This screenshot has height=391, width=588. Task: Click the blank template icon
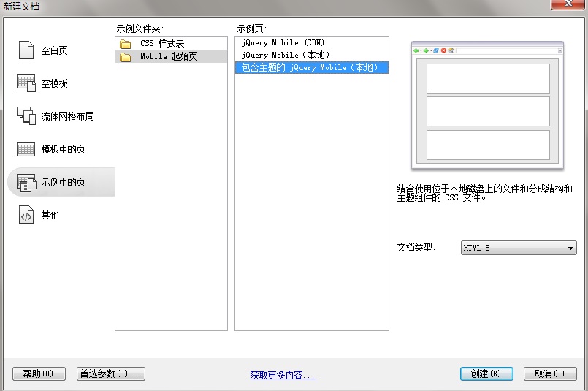pyautogui.click(x=26, y=83)
